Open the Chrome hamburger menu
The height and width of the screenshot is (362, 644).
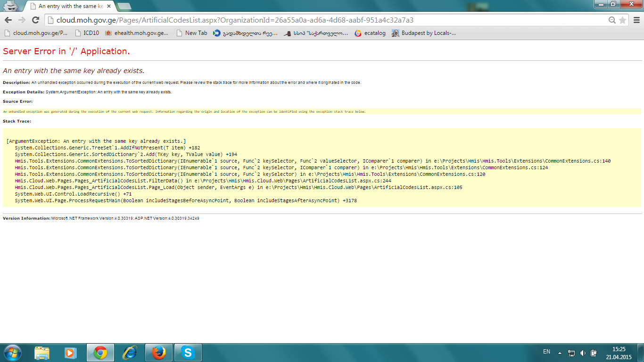pos(636,20)
